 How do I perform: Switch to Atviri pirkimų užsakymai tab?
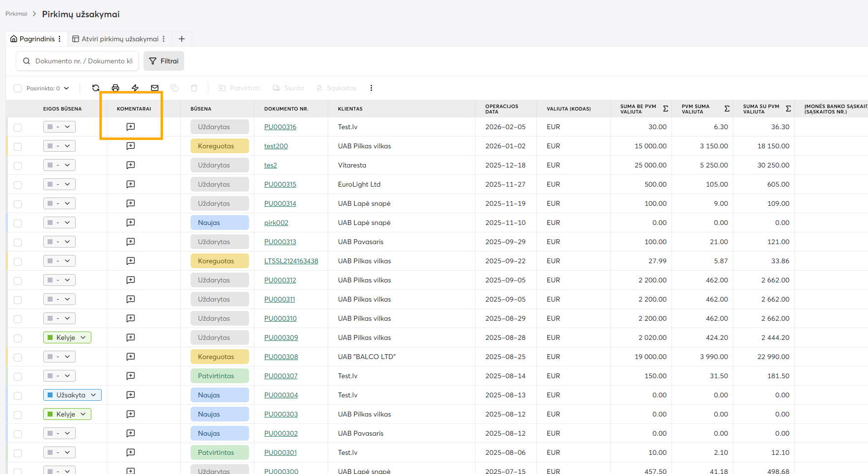click(120, 39)
